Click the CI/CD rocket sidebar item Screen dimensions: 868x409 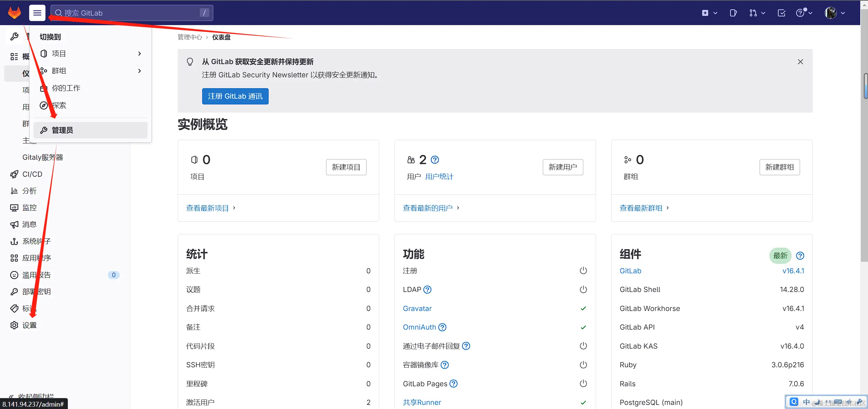tap(32, 174)
